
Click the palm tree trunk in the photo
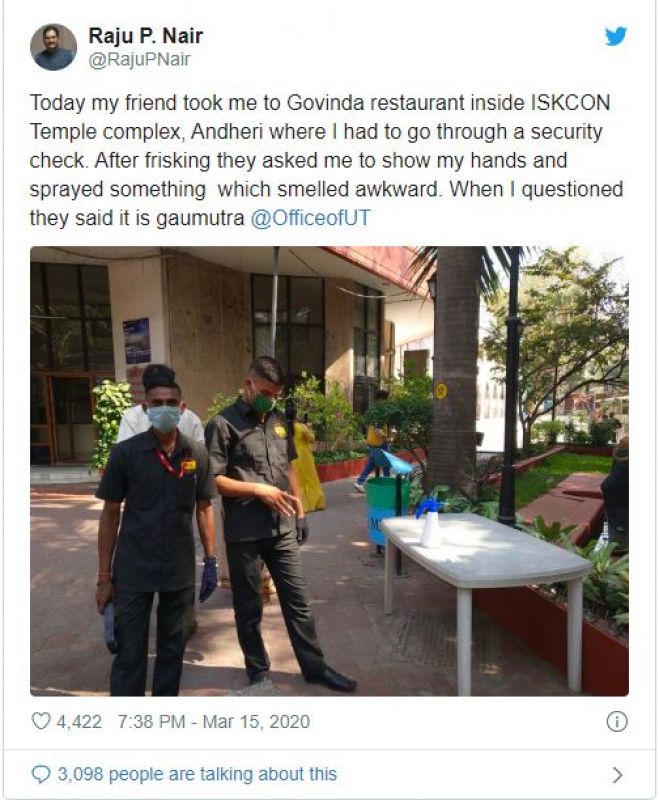[455, 367]
